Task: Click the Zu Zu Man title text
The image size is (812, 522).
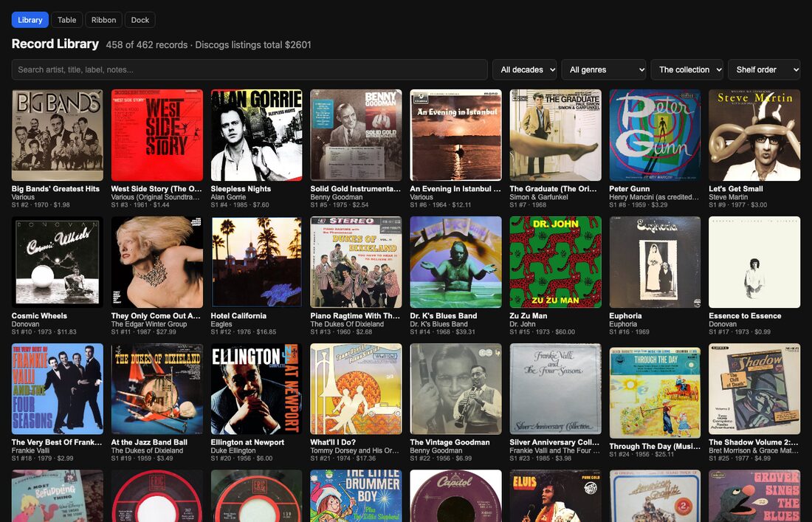Action: click(529, 315)
